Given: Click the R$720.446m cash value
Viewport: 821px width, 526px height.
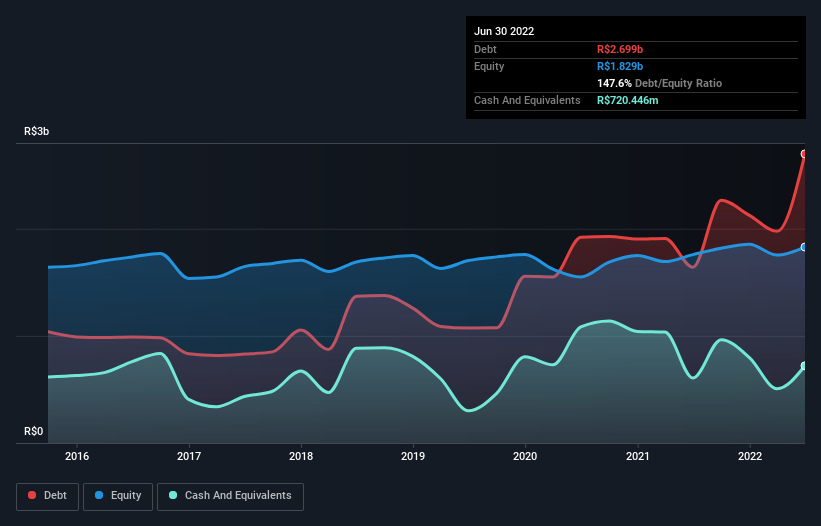Looking at the screenshot, I should coord(628,100).
